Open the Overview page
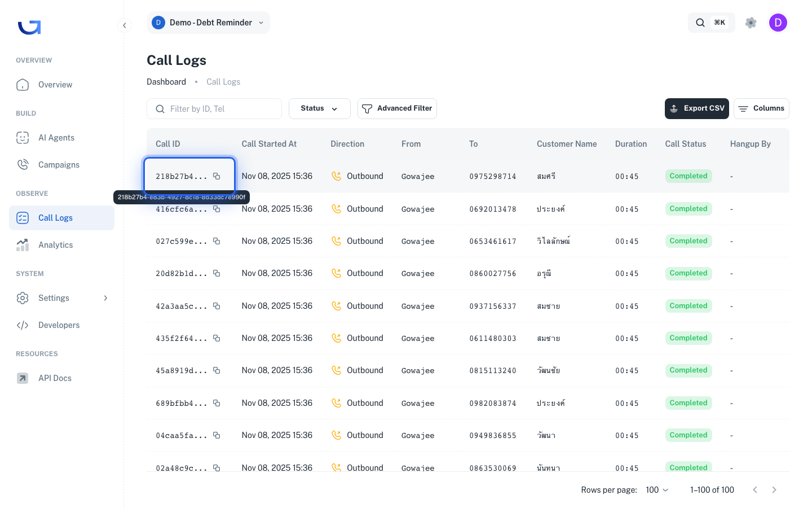This screenshot has height=508, width=812. pyautogui.click(x=61, y=85)
